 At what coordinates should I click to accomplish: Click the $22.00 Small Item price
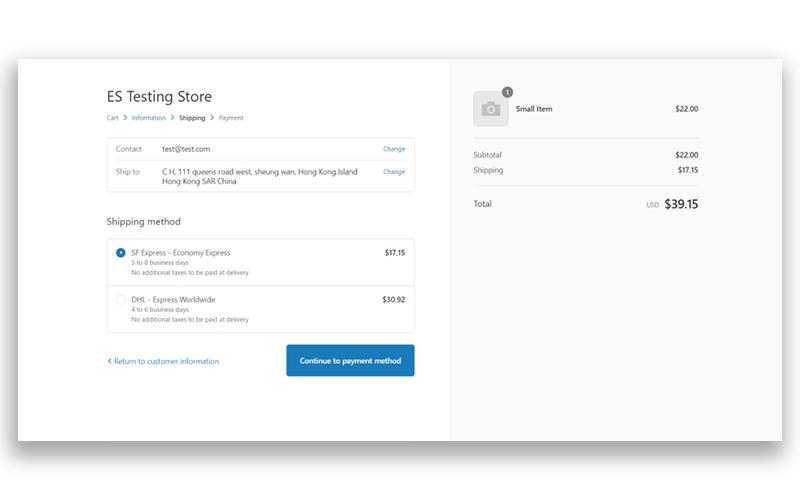click(x=687, y=109)
